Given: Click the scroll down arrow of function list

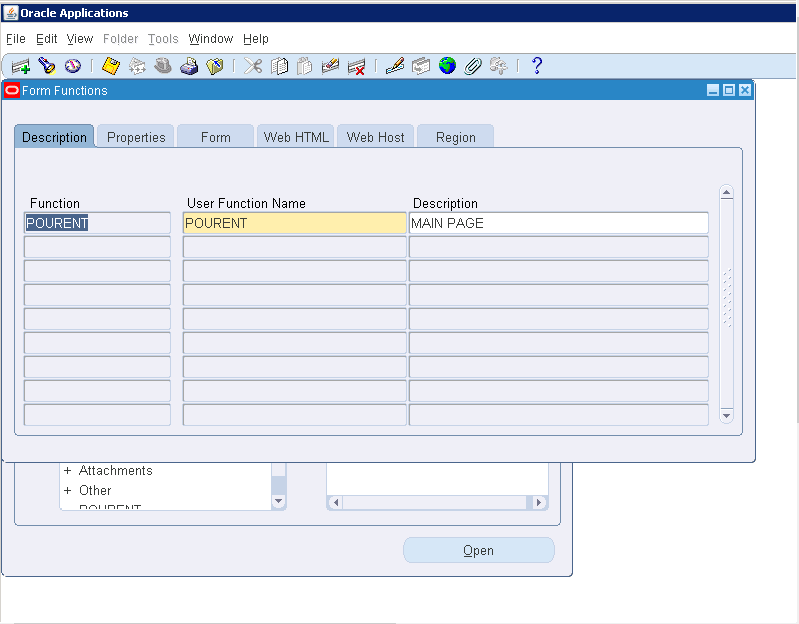Looking at the screenshot, I should (727, 415).
